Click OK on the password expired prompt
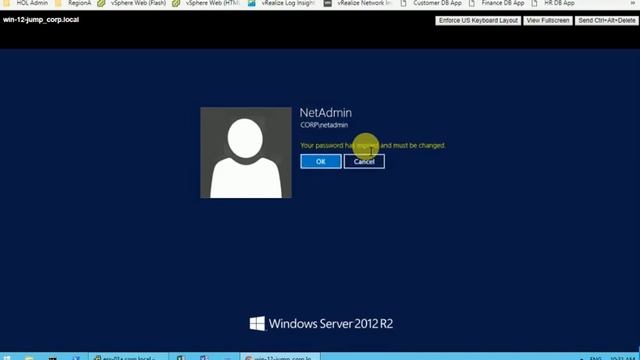The image size is (640, 360). click(x=321, y=161)
